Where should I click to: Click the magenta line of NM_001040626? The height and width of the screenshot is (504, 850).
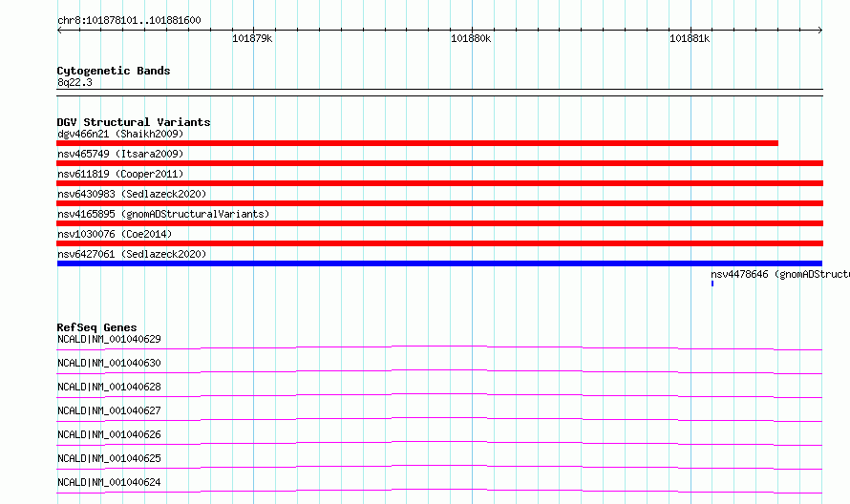coord(439,443)
